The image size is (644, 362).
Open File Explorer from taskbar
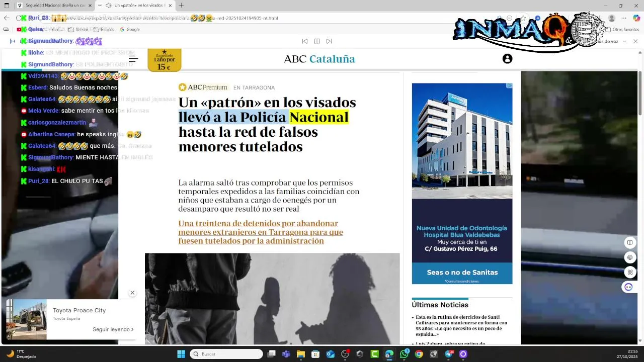point(301,354)
